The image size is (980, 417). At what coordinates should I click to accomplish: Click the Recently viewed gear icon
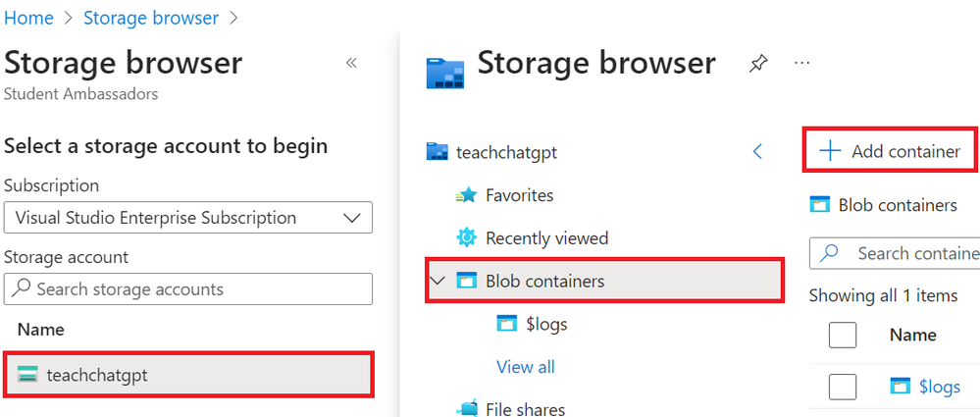466,238
